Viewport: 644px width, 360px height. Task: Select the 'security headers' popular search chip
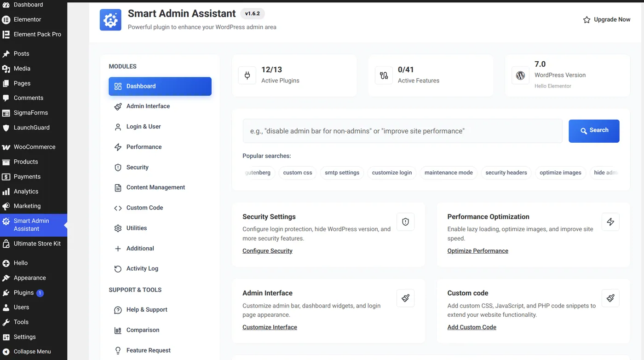506,173
